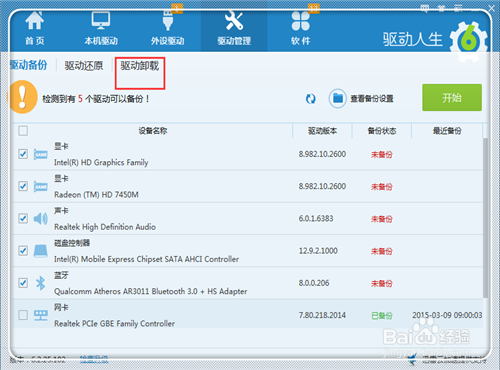This screenshot has width=500, height=370.
Task: Close the window with the X button
Action: pos(491,9)
